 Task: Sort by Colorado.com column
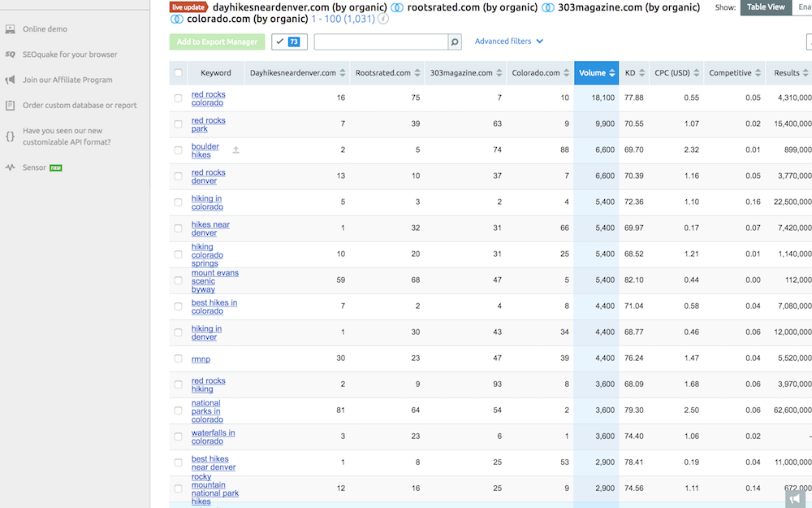point(541,73)
